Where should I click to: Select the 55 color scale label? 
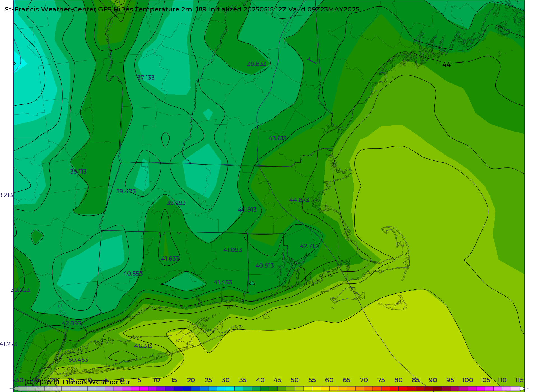coord(312,380)
